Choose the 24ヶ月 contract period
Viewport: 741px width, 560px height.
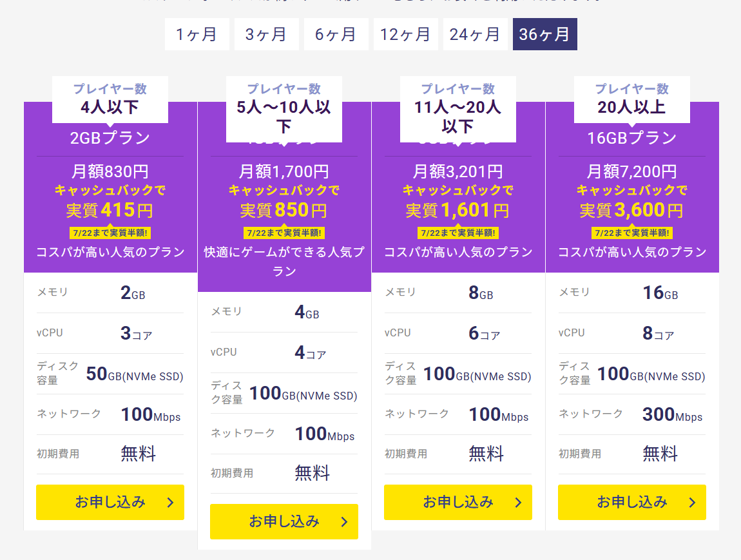point(475,34)
